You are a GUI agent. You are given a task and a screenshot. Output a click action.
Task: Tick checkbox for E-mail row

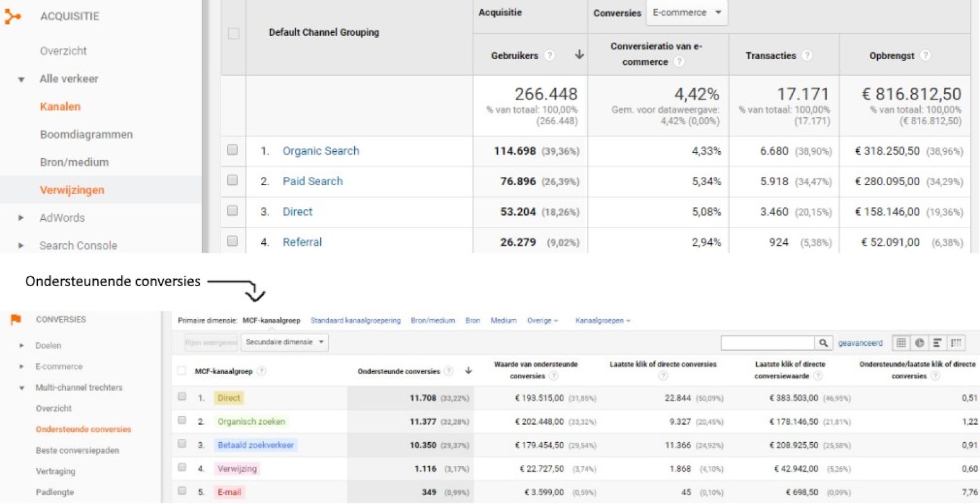pos(182,491)
